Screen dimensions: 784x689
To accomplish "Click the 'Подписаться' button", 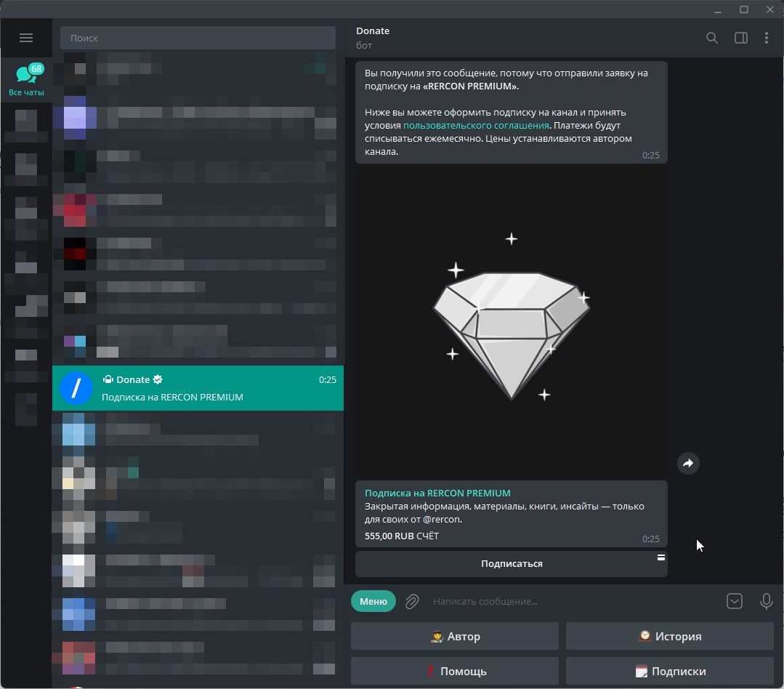I will pos(511,563).
